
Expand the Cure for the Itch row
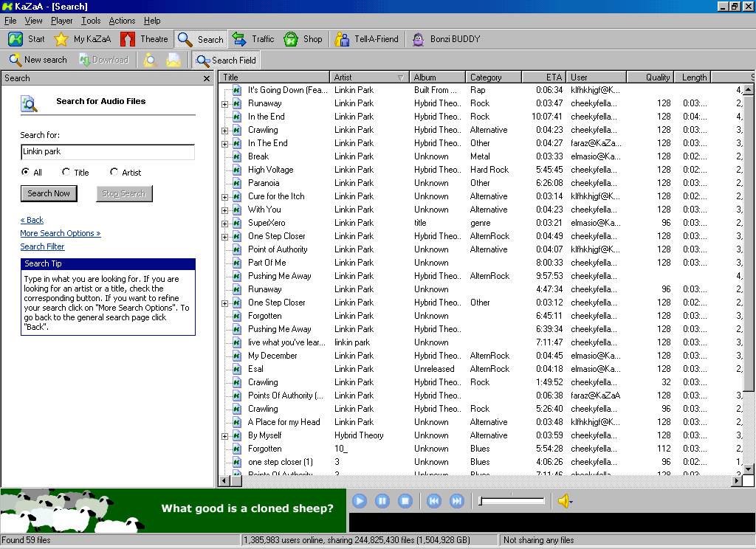(224, 197)
